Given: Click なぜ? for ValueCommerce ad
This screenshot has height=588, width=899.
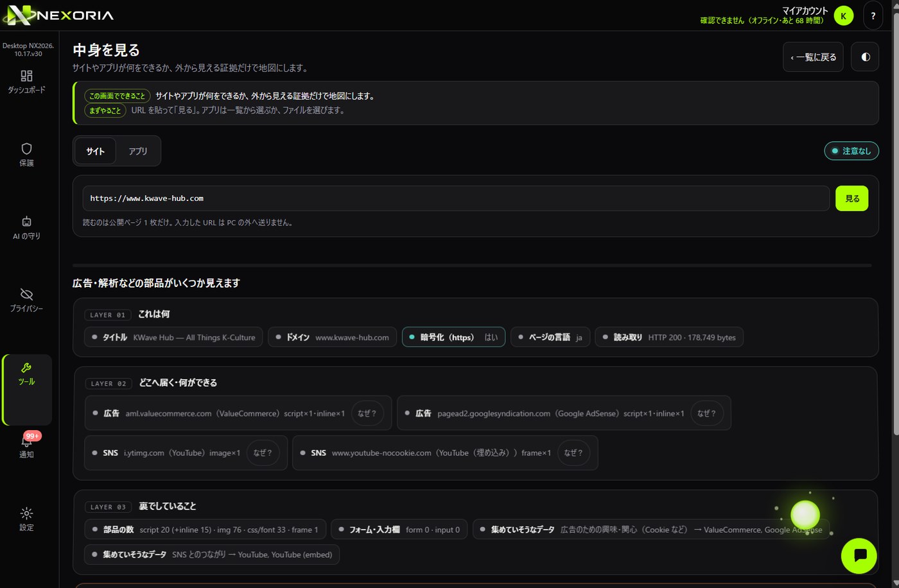Looking at the screenshot, I should 367,413.
